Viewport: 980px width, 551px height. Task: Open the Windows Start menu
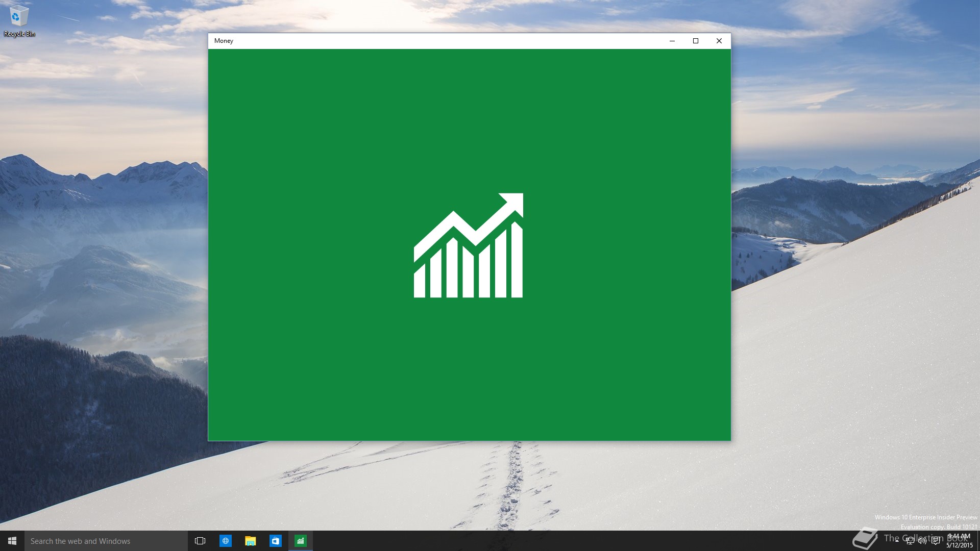click(x=12, y=541)
